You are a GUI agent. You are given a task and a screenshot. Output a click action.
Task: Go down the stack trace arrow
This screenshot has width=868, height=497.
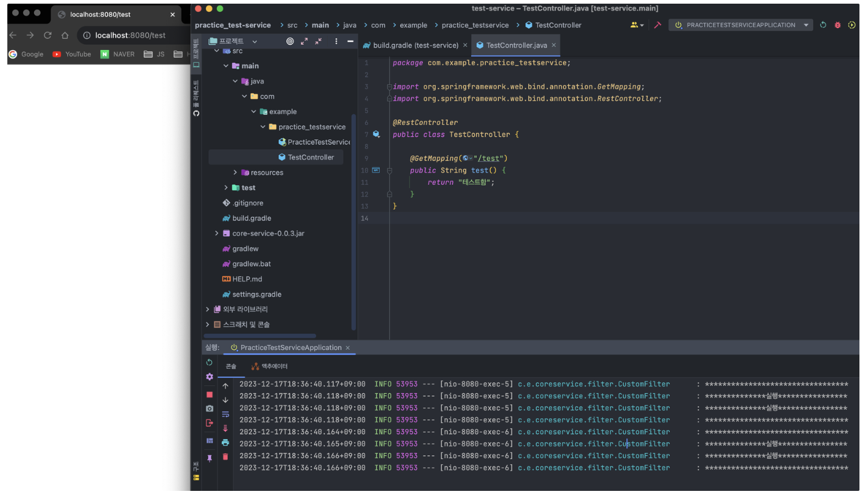(225, 400)
